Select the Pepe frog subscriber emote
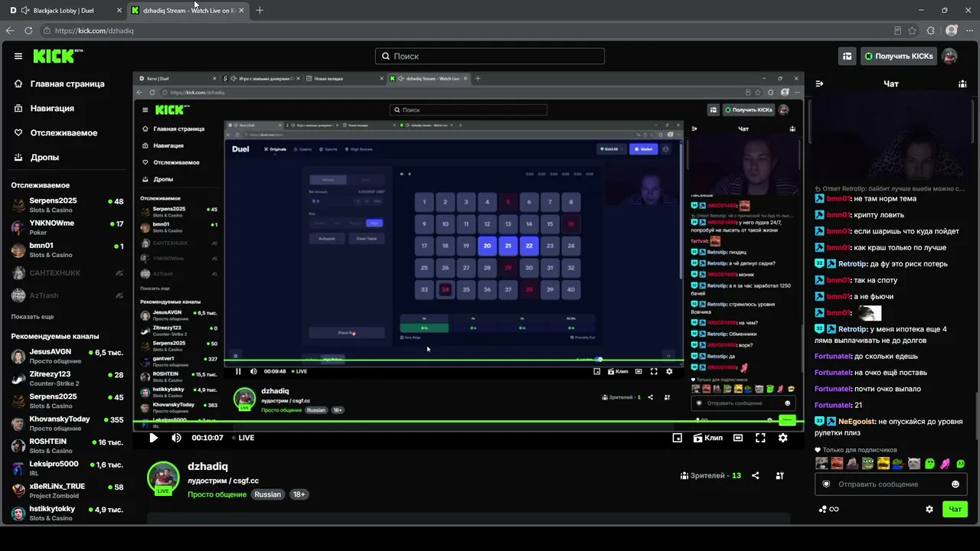Image resolution: width=980 pixels, height=551 pixels. [x=867, y=463]
